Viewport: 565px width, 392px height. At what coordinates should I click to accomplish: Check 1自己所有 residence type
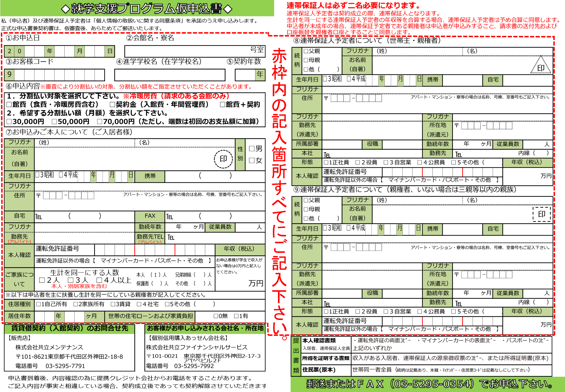pos(38,304)
